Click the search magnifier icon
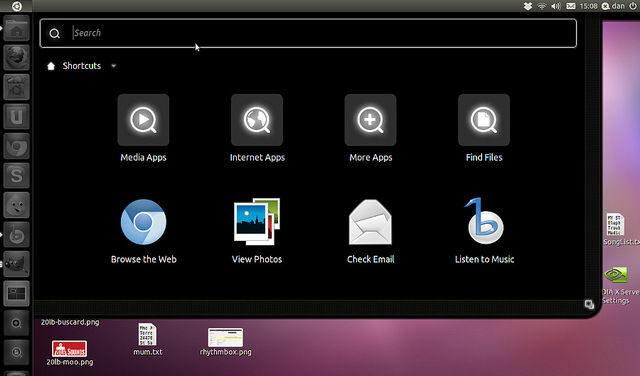The image size is (640, 376). [55, 33]
